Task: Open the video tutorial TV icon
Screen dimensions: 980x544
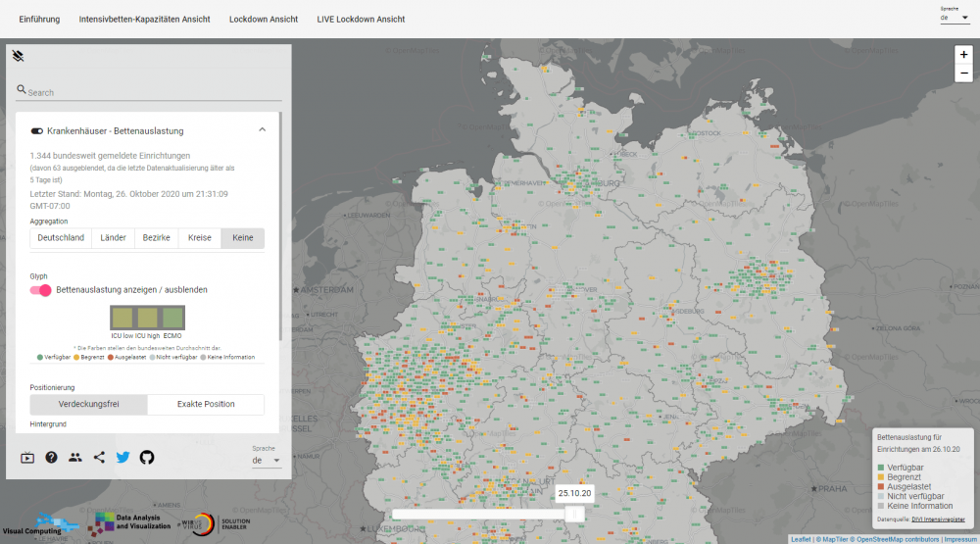Action: tap(27, 457)
